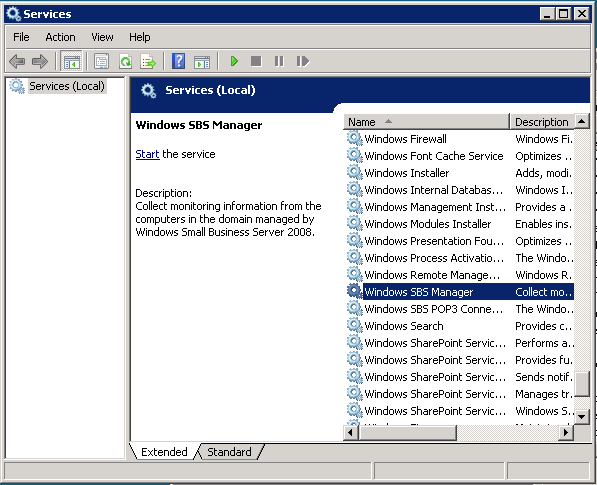597x485 pixels.
Task: Toggle Show/Hide Action Pane toolbar icon
Action: (x=202, y=61)
